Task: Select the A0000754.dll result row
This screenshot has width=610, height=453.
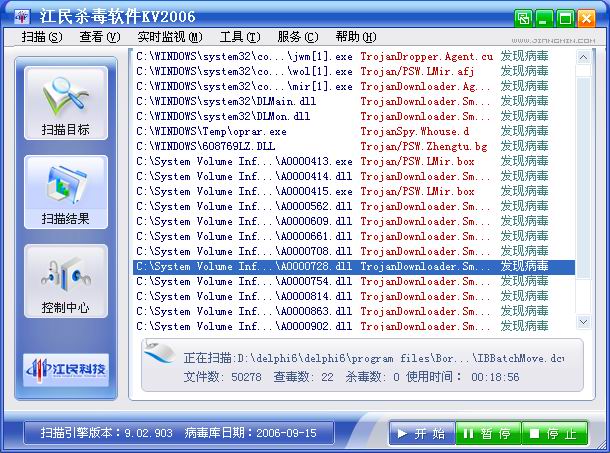Action: [x=354, y=281]
